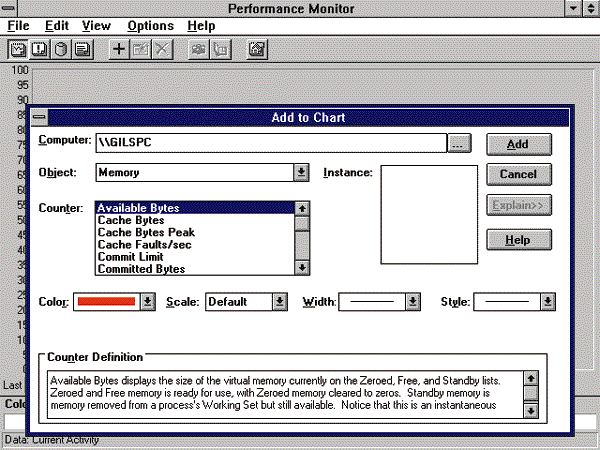Expand the Object dropdown list
The height and width of the screenshot is (450, 600).
coord(301,172)
